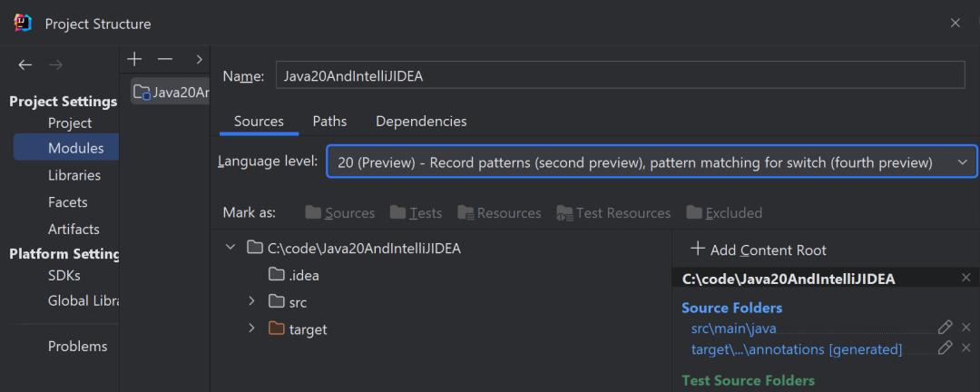Select the Java20AndIntelliJIDEA module in list
The width and height of the screenshot is (980, 392).
[170, 92]
